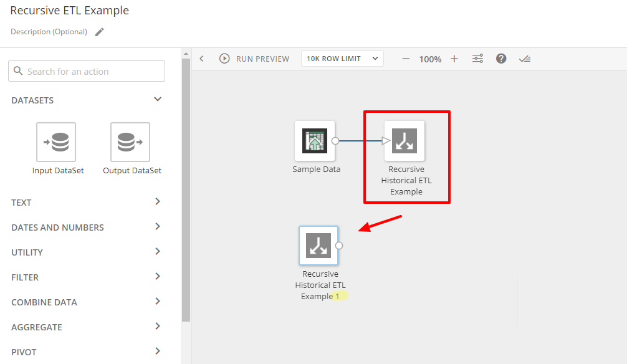Select the Recursive Historical ETL Example input node

[320, 245]
